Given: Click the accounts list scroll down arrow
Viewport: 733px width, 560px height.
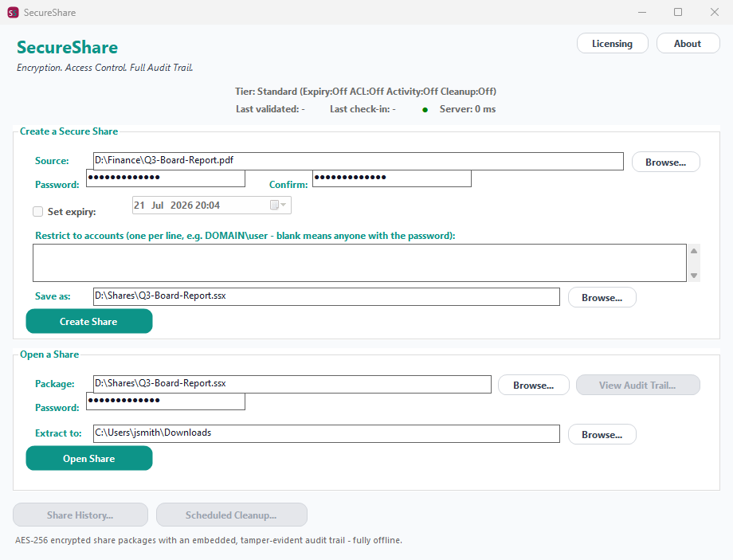Looking at the screenshot, I should click(x=694, y=276).
